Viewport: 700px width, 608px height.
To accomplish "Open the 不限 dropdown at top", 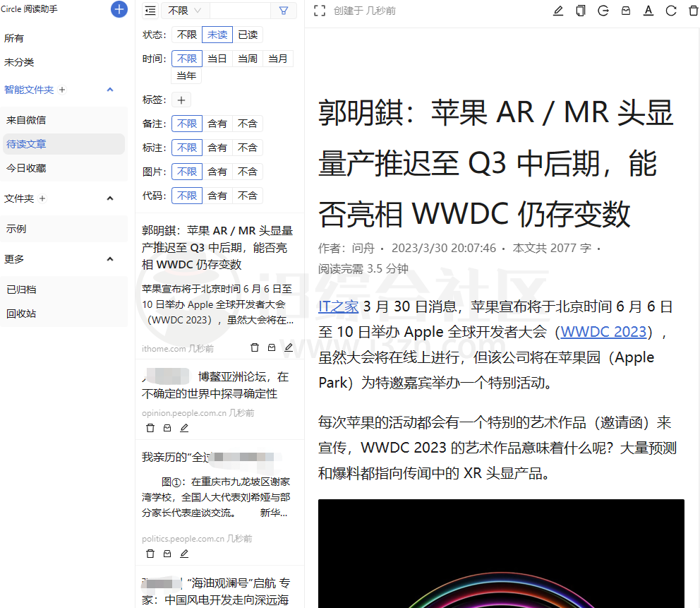I will [185, 11].
